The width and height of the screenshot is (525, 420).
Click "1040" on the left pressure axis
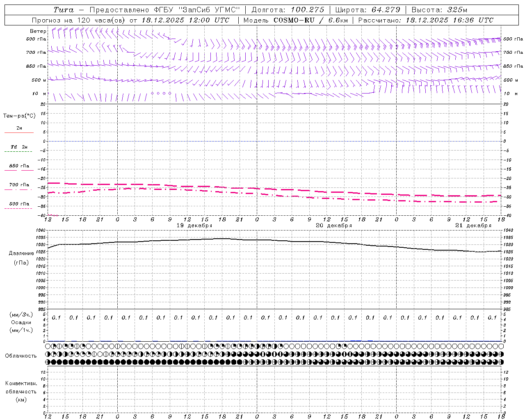41,230
